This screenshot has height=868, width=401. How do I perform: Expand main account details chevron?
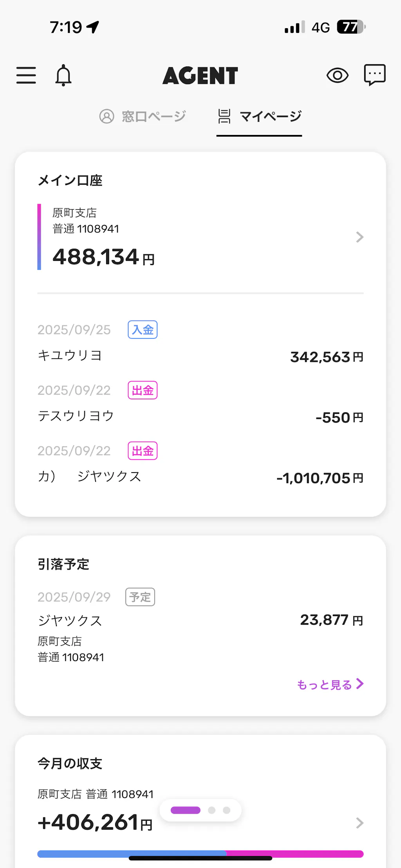[x=359, y=237]
